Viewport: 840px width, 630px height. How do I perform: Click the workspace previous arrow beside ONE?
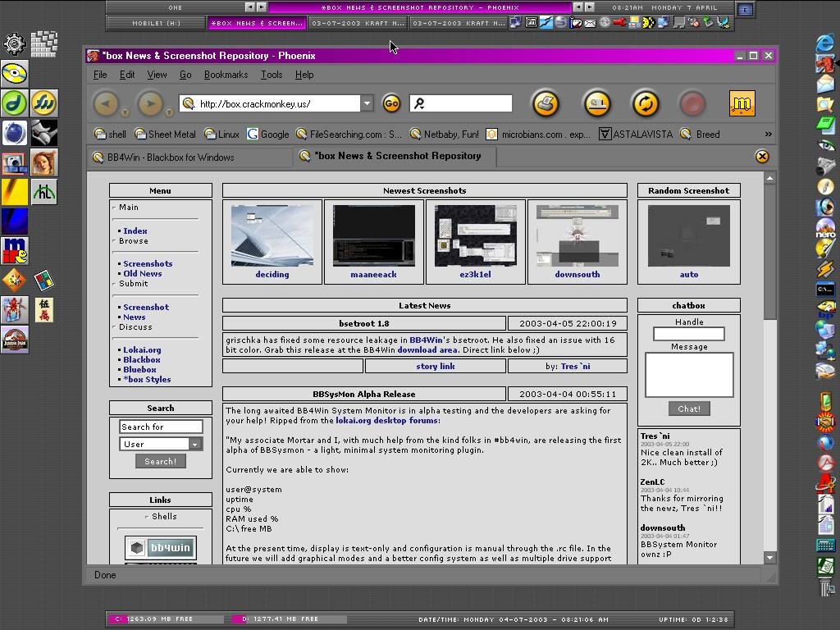[249, 7]
